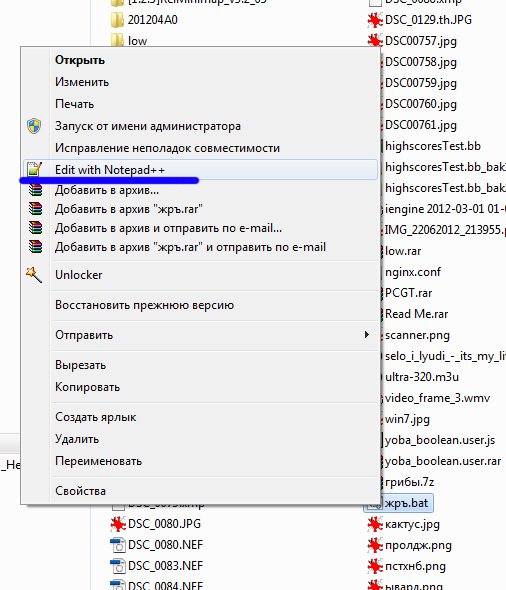Select Добавить в архив "жръ.rar"
Image resolution: width=506 pixels, height=590 pixels.
coord(129,209)
